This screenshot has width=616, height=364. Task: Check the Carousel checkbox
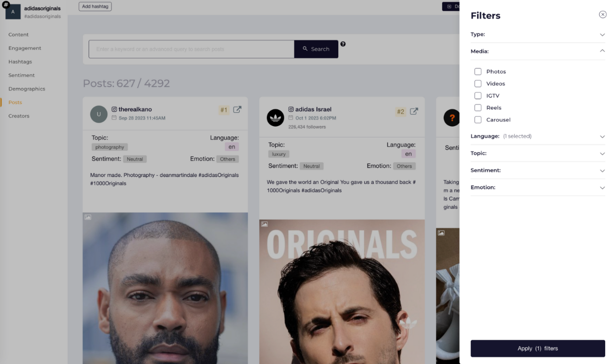[x=478, y=120]
